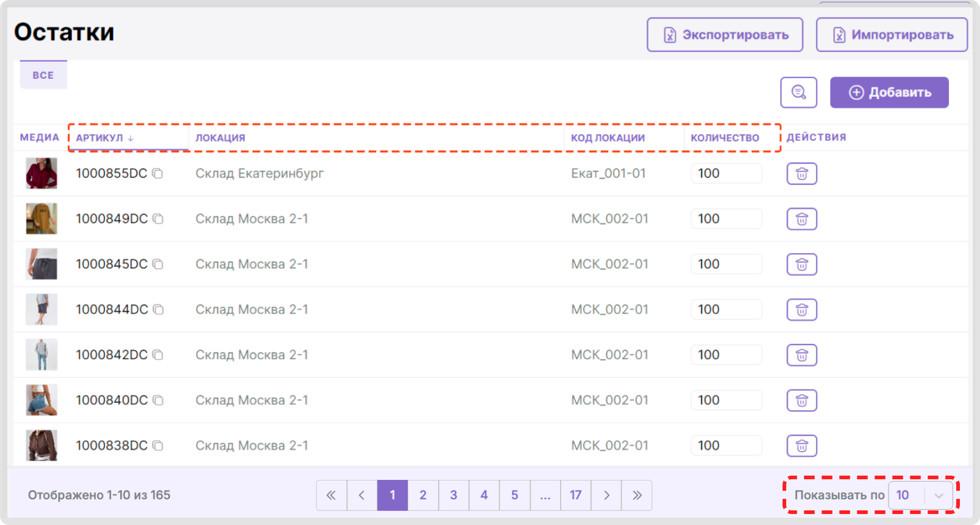
Task: Delete stock row for 1000838DC
Action: point(802,446)
